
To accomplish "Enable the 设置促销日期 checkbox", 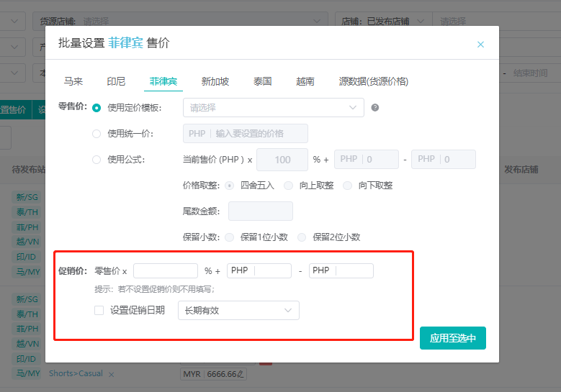I will click(x=99, y=310).
